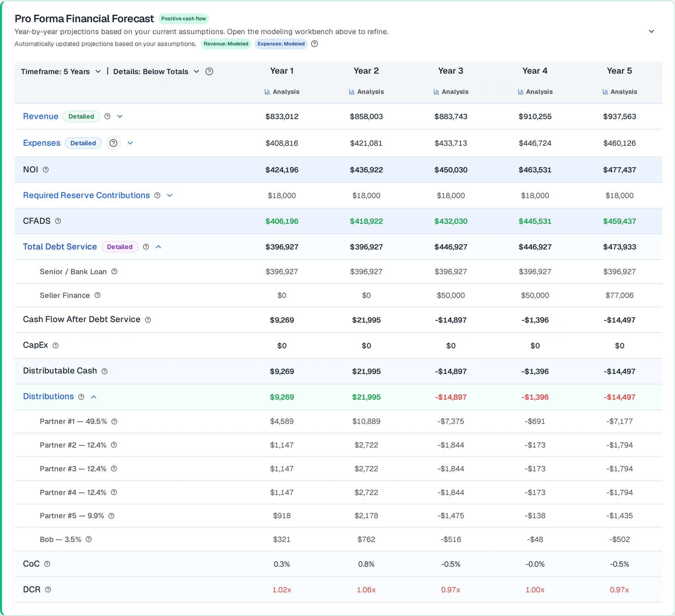The width and height of the screenshot is (675, 616).
Task: Select Year 1 Partner #1 amount $4,589
Action: coord(282,421)
